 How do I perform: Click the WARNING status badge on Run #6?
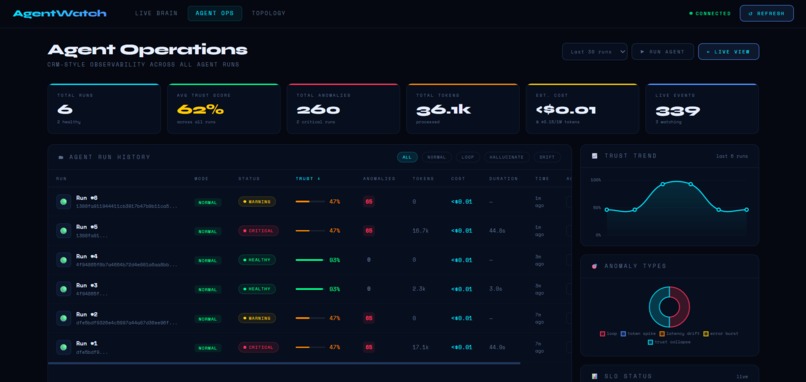[x=257, y=202]
